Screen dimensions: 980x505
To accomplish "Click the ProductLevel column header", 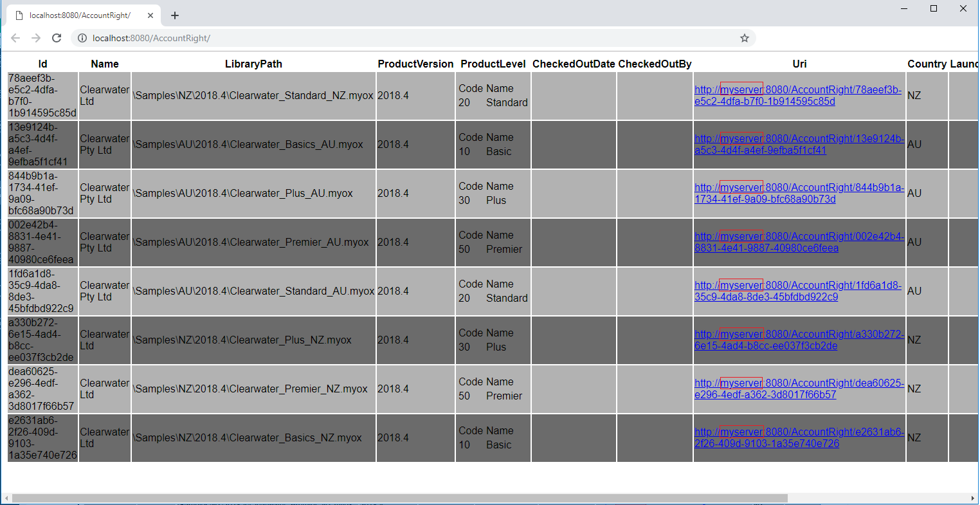I will pyautogui.click(x=493, y=64).
